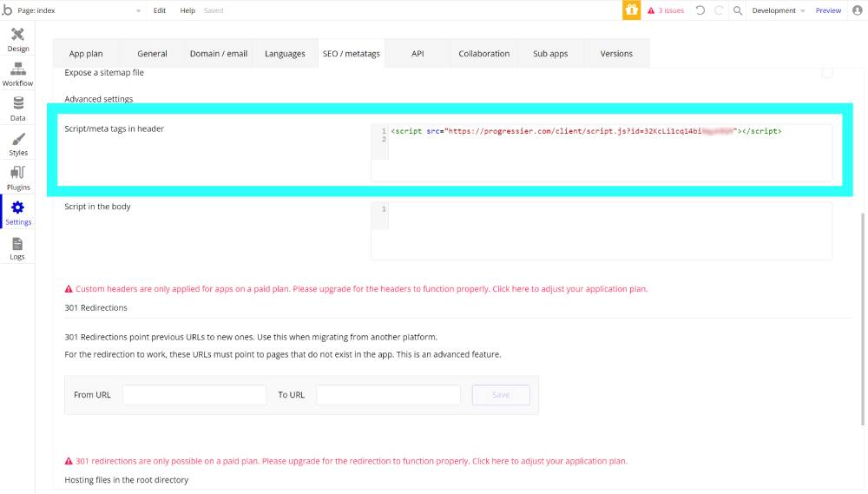
Task: Focus the From URL input field
Action: (194, 395)
